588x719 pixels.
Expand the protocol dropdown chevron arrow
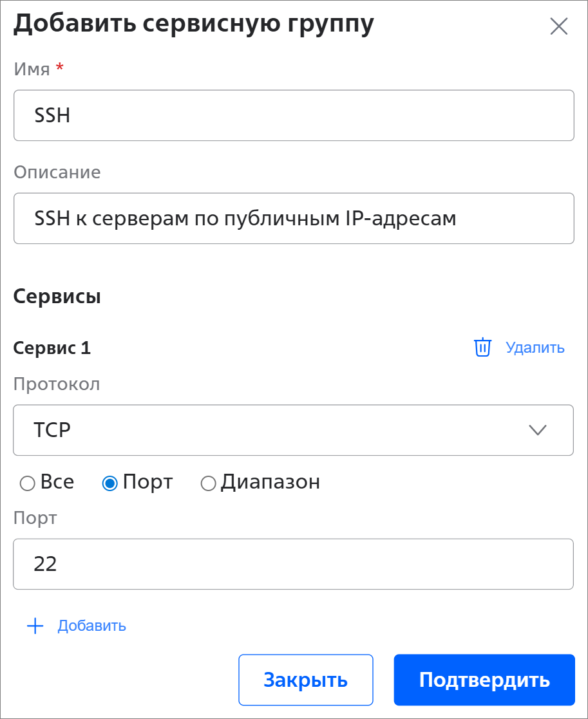click(537, 430)
